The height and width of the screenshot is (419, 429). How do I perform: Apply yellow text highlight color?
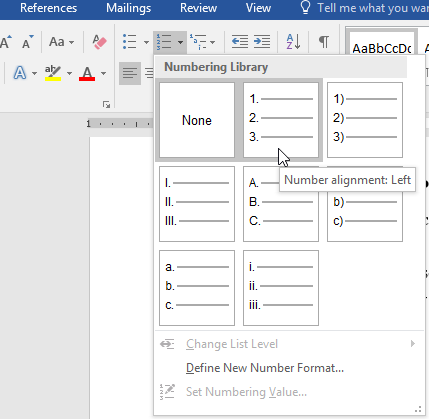click(x=53, y=73)
